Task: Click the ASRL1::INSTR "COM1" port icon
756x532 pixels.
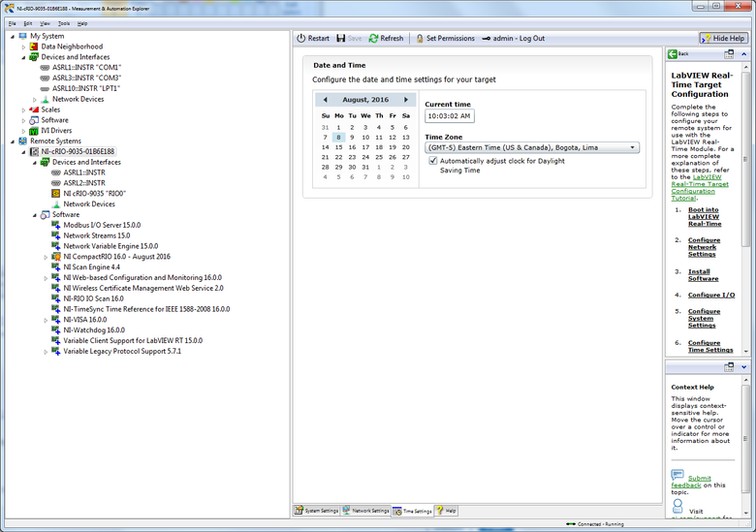Action: (x=45, y=68)
